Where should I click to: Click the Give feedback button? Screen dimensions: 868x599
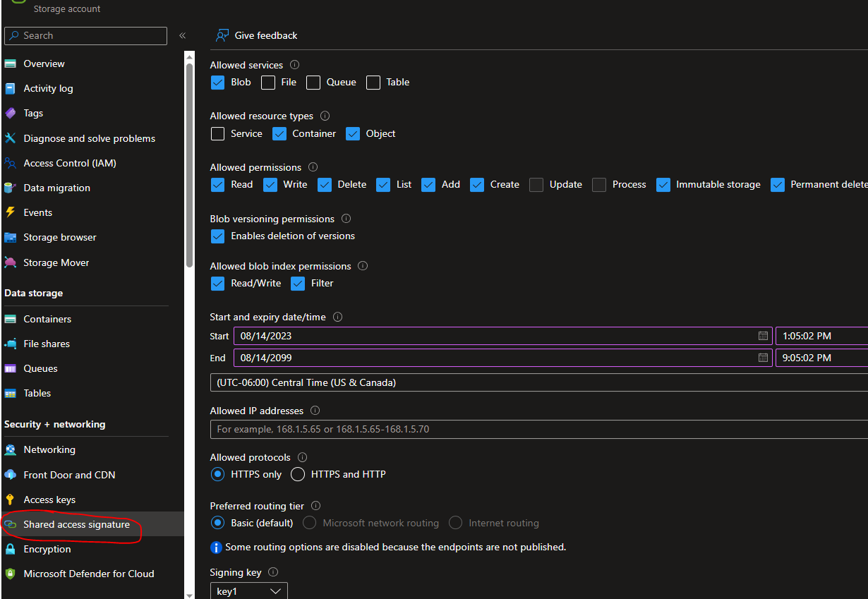tap(257, 35)
